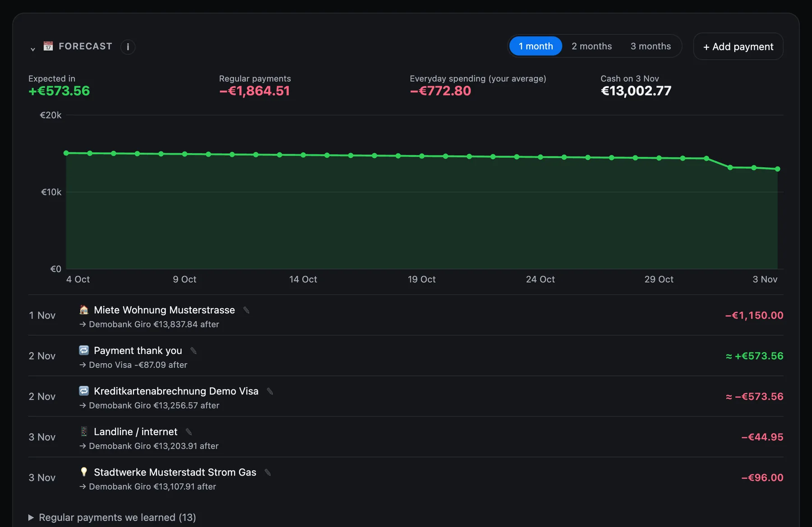Click the −€1,150.00 amount
The height and width of the screenshot is (527, 812).
(x=754, y=315)
